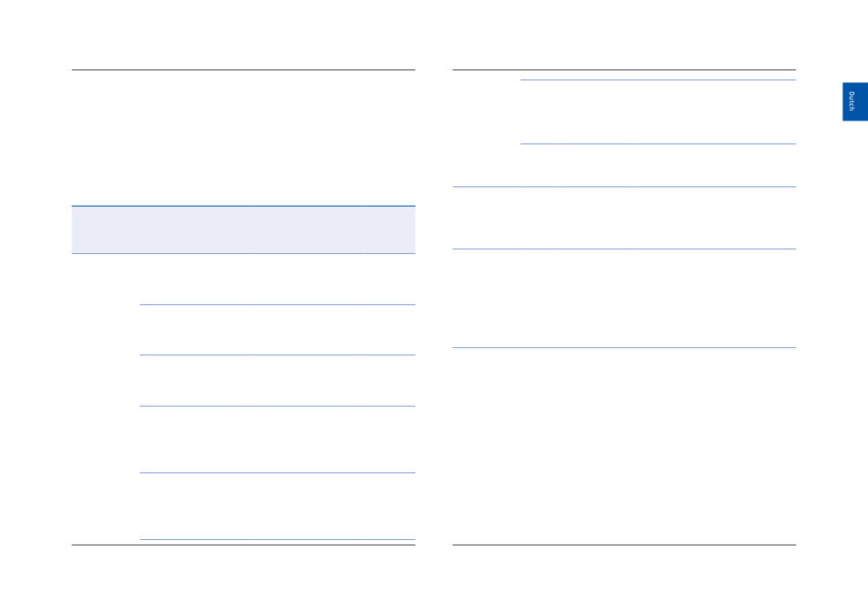Image resolution: width=868 pixels, height=614 pixels.
Task: Select fourth body row of left table
Action: tap(278, 439)
